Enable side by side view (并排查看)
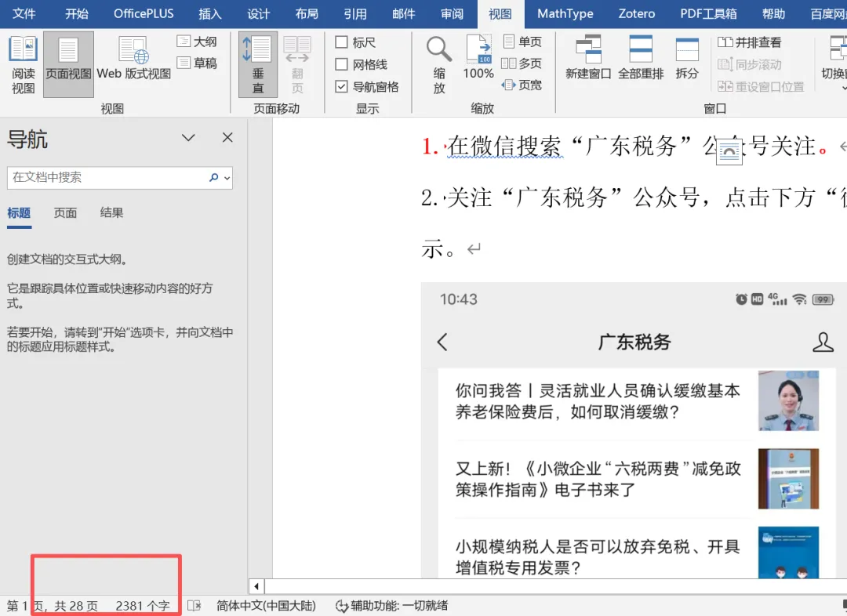 (750, 42)
